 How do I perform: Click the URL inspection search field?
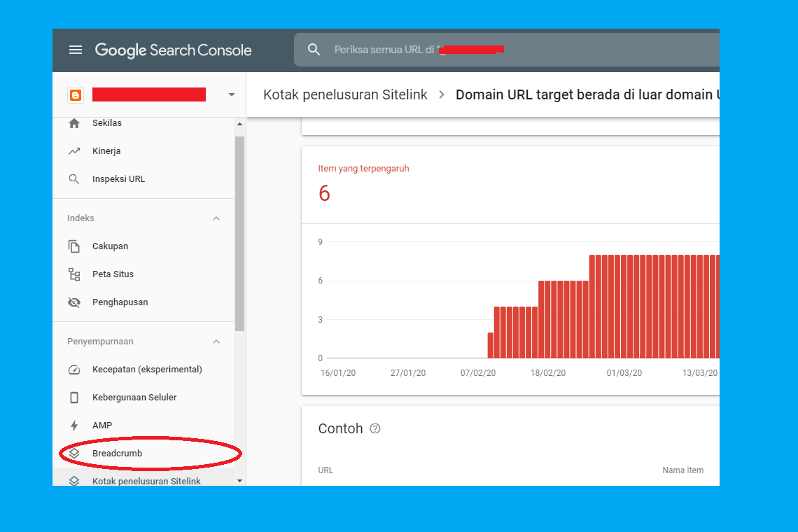pos(506,50)
